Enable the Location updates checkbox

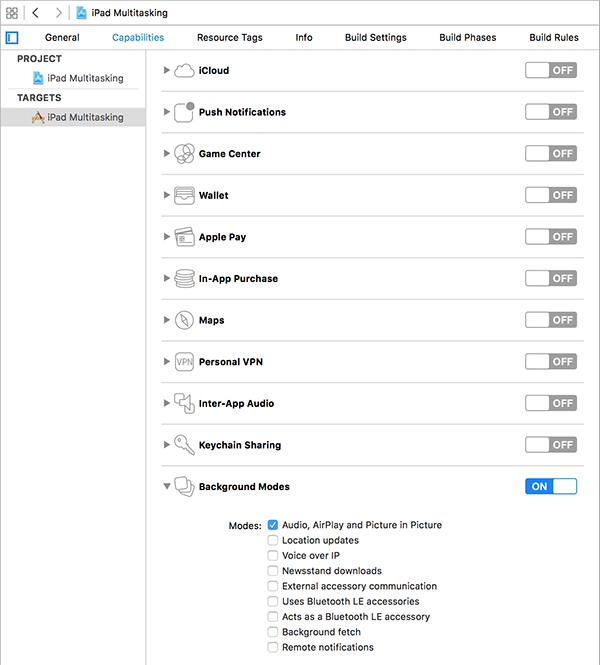point(273,540)
